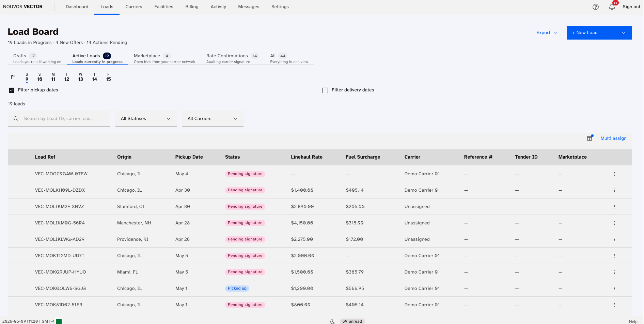This screenshot has height=324, width=644.
Task: Open Activity in top navigation
Action: (218, 7)
